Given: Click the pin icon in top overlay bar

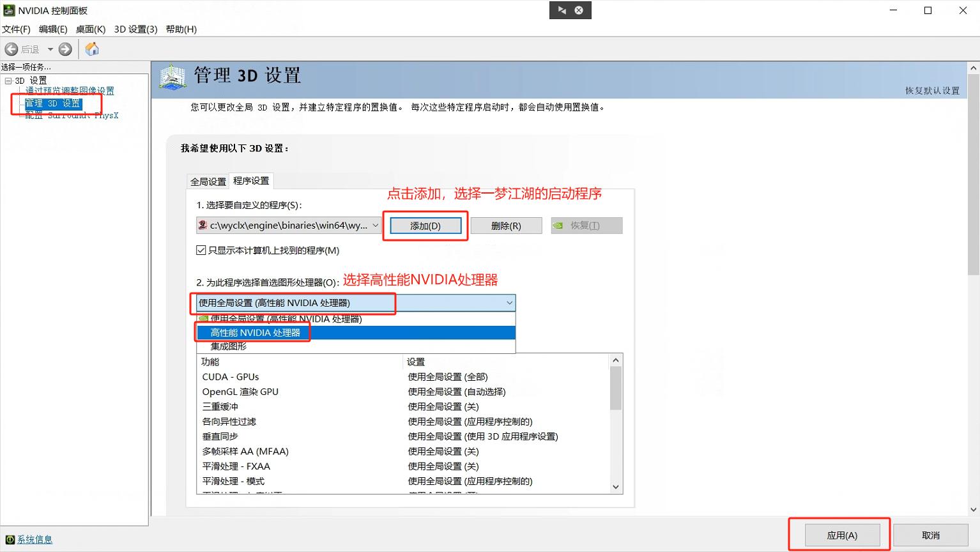Looking at the screenshot, I should click(x=562, y=10).
